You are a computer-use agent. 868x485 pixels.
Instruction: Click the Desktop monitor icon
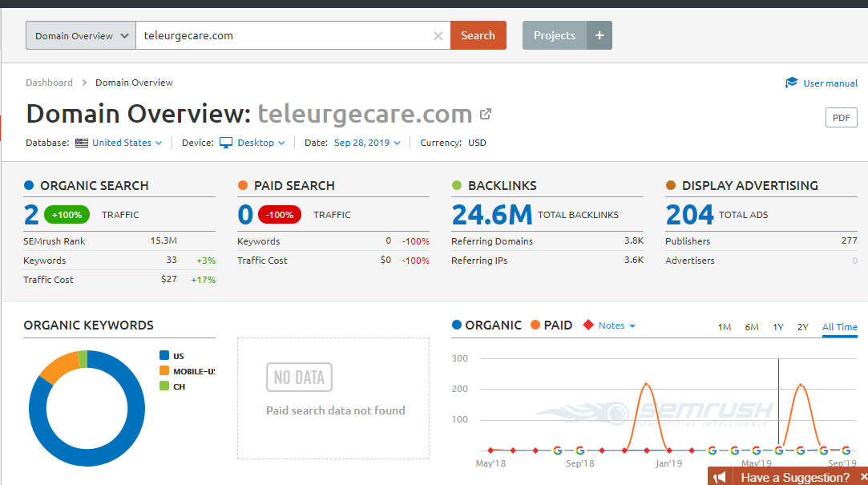(226, 143)
